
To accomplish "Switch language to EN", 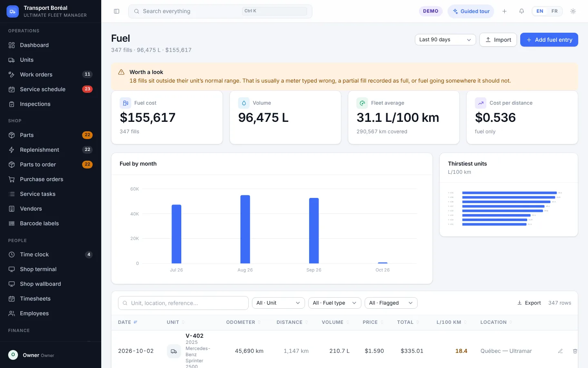I will [540, 11].
